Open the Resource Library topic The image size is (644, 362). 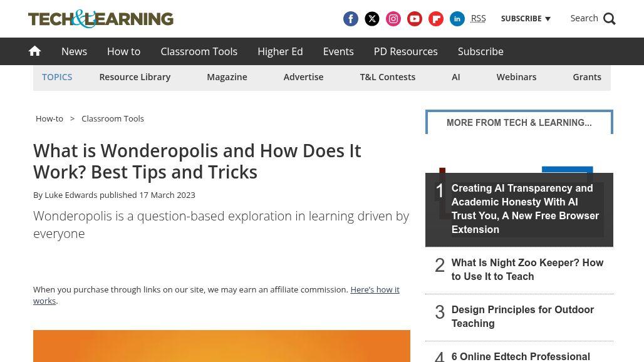click(135, 77)
